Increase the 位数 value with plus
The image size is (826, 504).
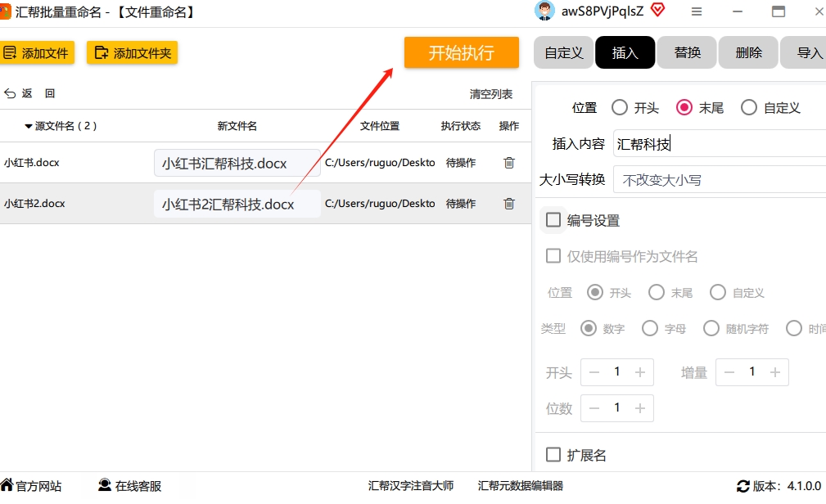[x=640, y=408]
